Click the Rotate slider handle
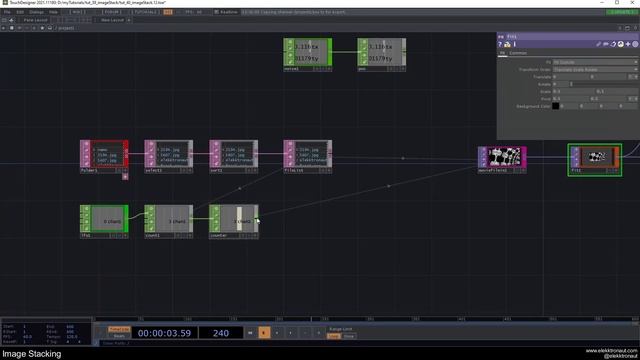Viewport: 640px width, 360px height. [x=571, y=84]
